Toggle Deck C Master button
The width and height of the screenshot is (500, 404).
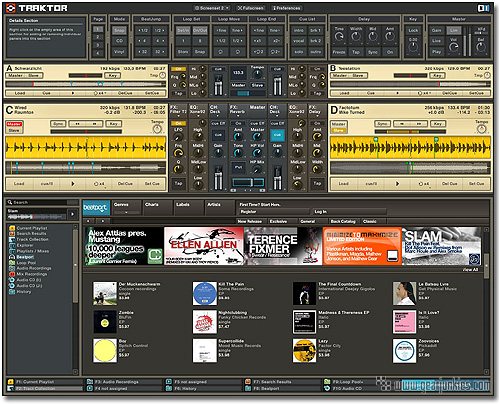click(14, 124)
